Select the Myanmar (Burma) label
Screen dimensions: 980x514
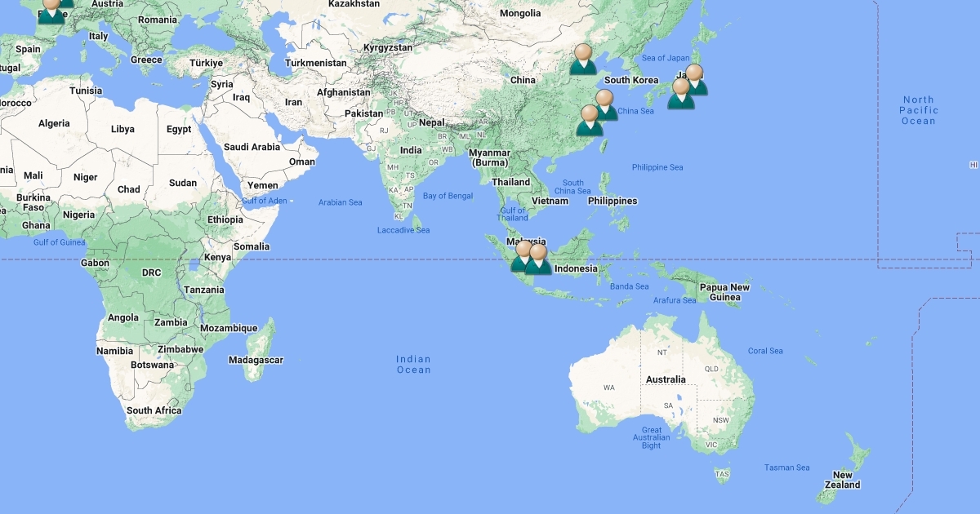[489, 157]
